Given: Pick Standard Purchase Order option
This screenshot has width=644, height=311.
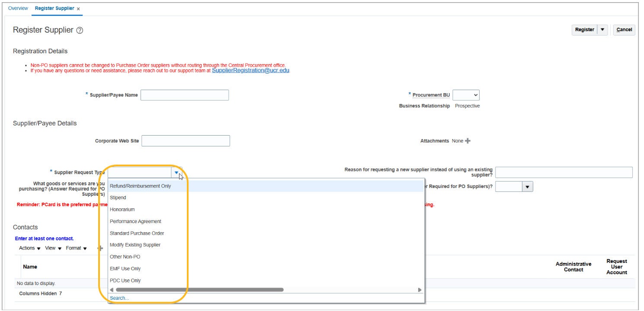Looking at the screenshot, I should [x=137, y=233].
